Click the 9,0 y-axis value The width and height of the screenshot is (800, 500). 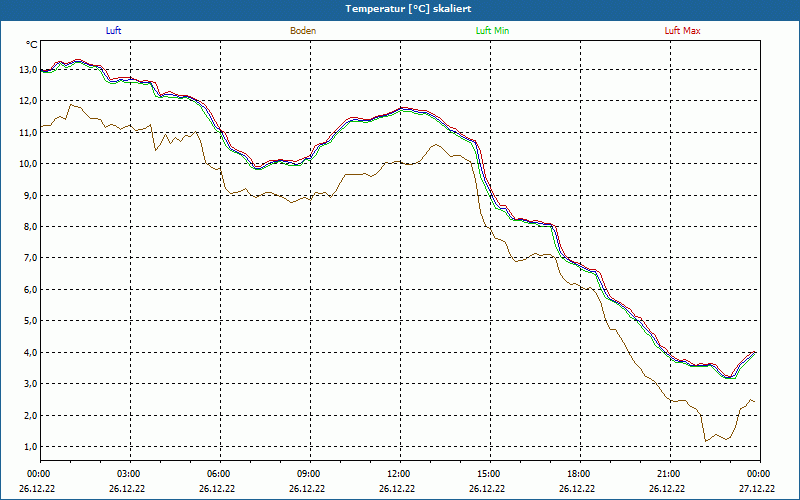30,195
